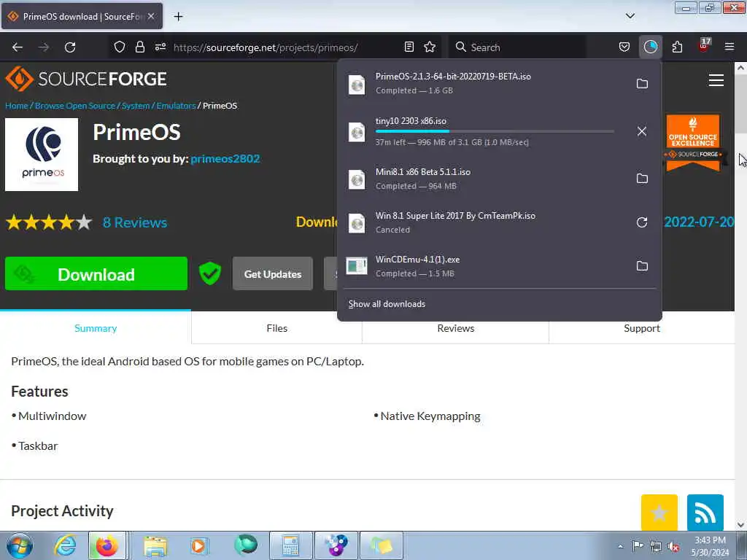Go to Home breadcrumb link
The width and height of the screenshot is (747, 560).
[x=16, y=106]
